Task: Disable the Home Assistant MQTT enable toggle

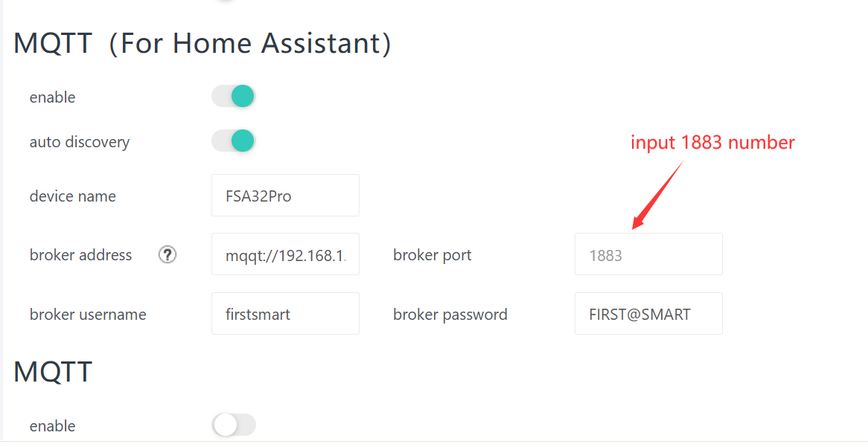Action: pyautogui.click(x=234, y=97)
